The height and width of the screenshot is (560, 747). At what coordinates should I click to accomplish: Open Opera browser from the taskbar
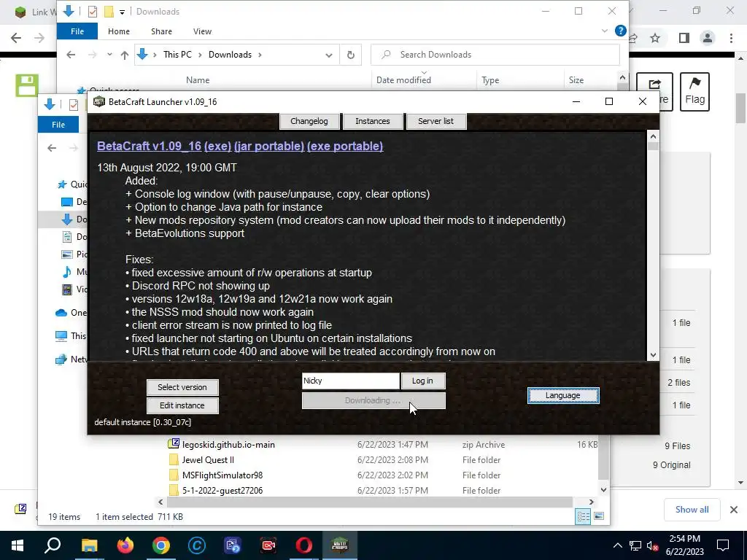[304, 545]
